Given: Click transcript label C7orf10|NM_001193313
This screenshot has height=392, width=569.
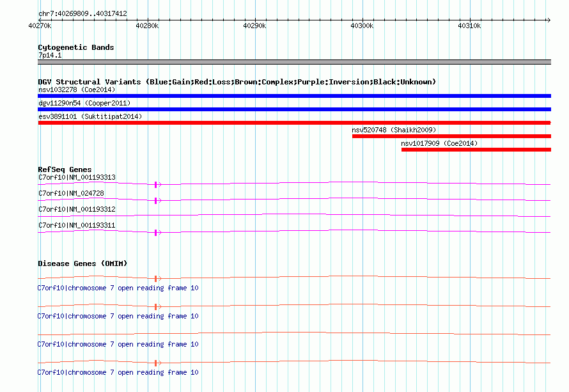Looking at the screenshot, I should click(77, 178).
